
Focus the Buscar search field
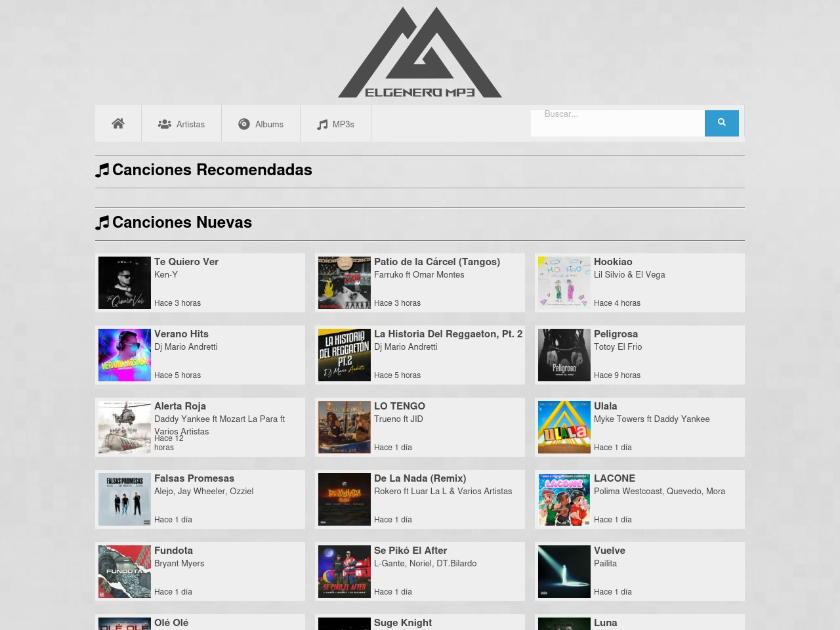[618, 123]
